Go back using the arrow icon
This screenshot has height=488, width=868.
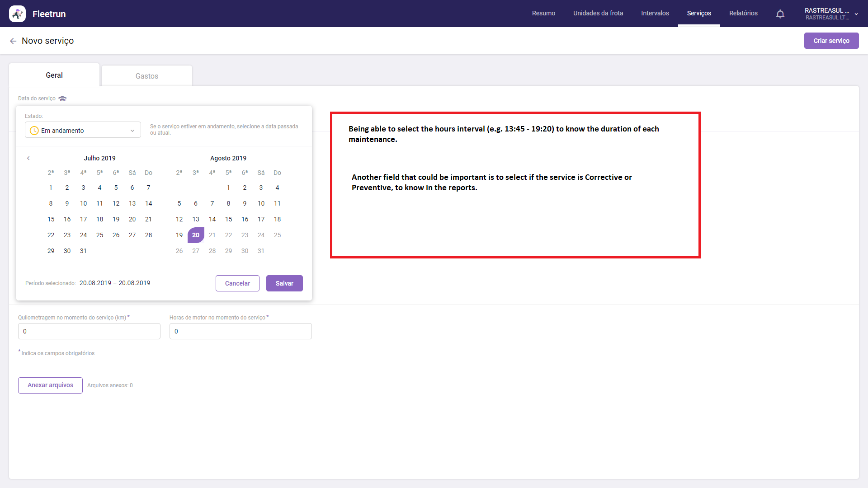tap(13, 41)
